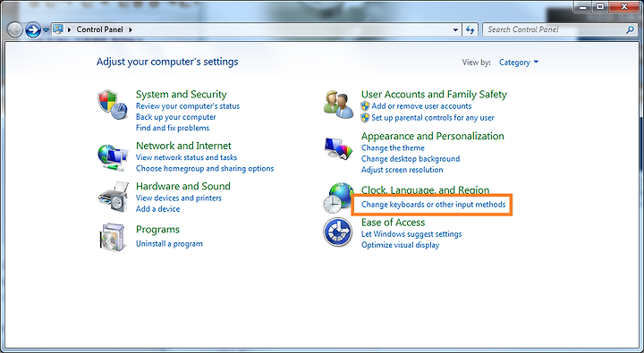Click View network status and tasks
This screenshot has height=353, width=644.
coord(186,157)
